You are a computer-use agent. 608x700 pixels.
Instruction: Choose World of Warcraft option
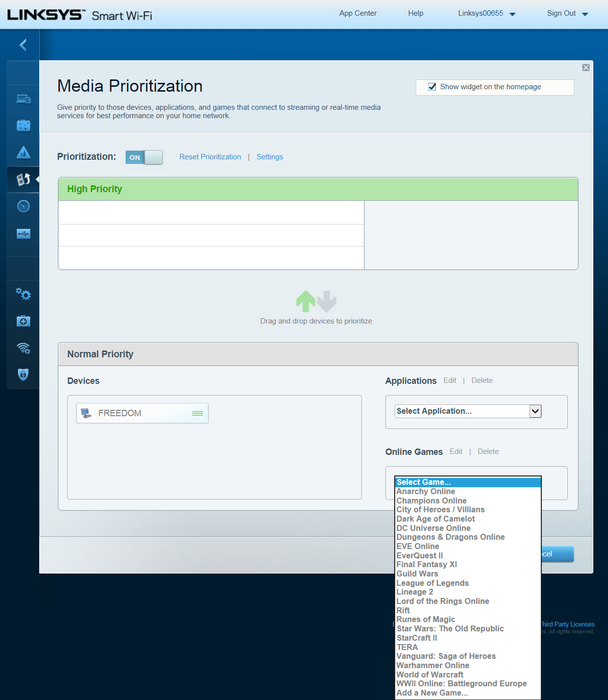[468, 675]
